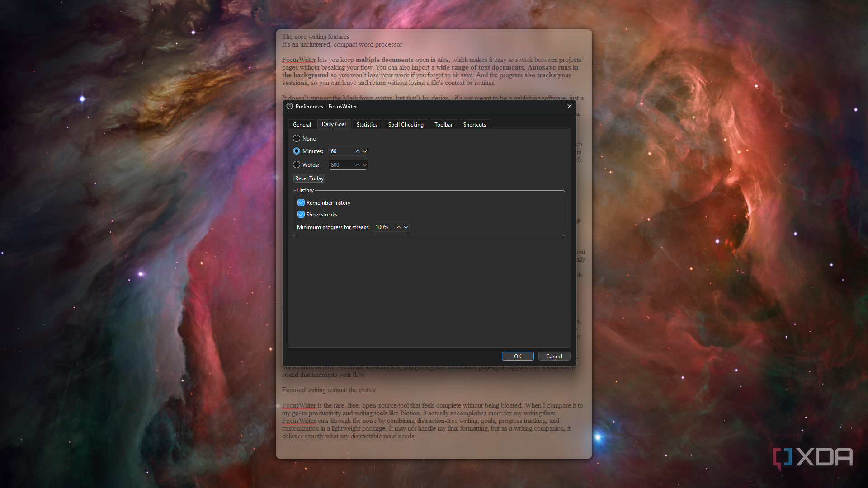Screen dimensions: 868x488
Task: Close the Preferences dialog with X
Action: click(569, 106)
